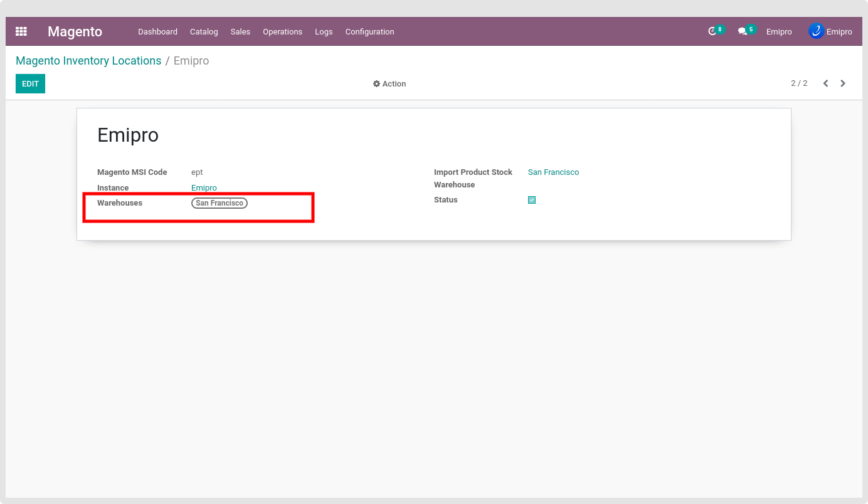This screenshot has width=868, height=504.
Task: Open the Operations menu
Action: click(x=282, y=32)
